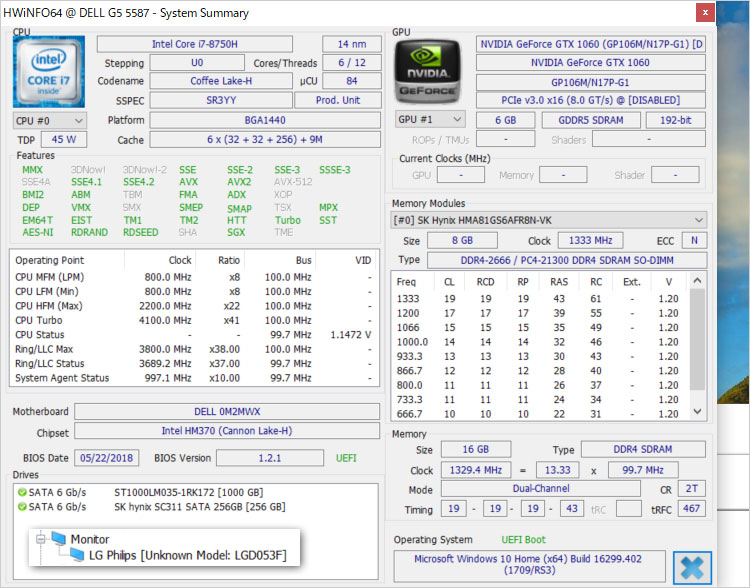Click the CR 2T field
This screenshot has width=750, height=588.
692,489
